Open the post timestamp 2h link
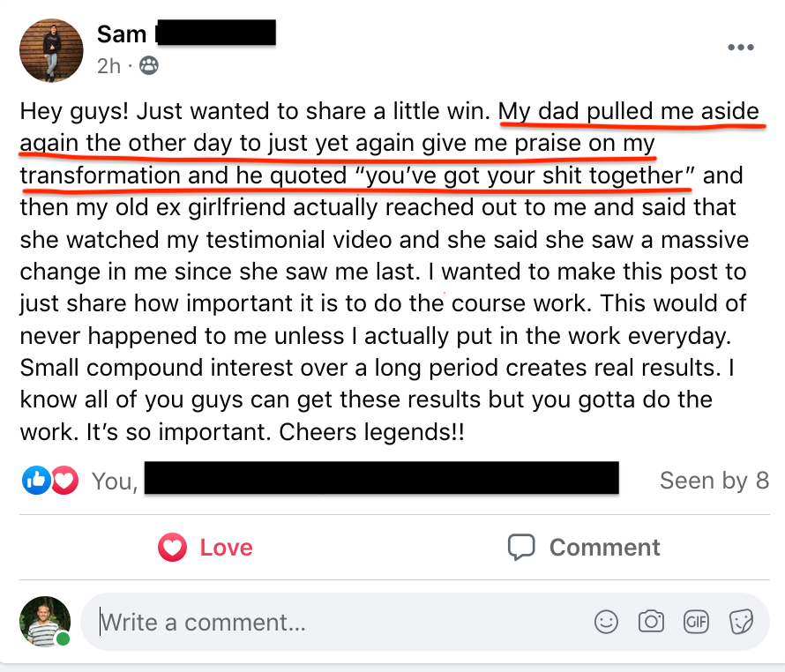The height and width of the screenshot is (672, 785). click(108, 66)
